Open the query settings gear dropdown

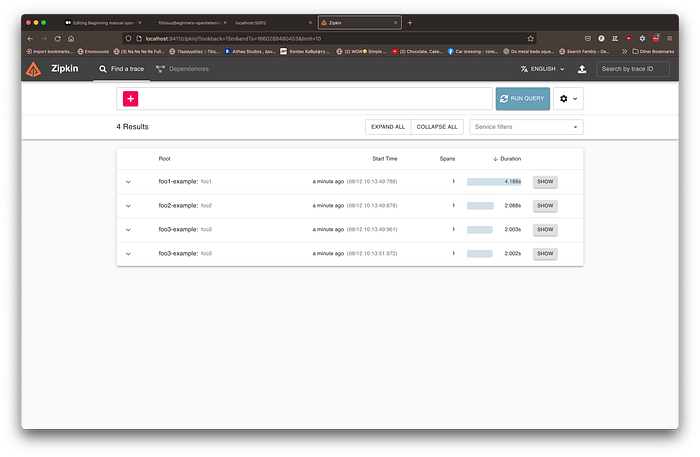[x=568, y=99]
